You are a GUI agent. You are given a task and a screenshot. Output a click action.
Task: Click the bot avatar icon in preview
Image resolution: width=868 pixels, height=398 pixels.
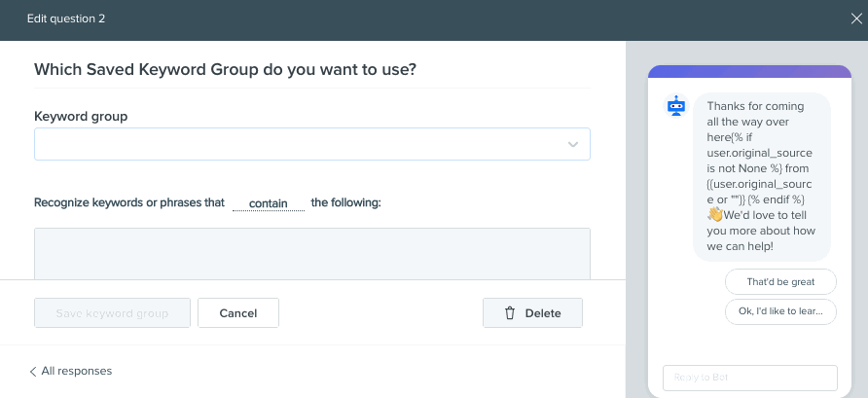pyautogui.click(x=676, y=106)
